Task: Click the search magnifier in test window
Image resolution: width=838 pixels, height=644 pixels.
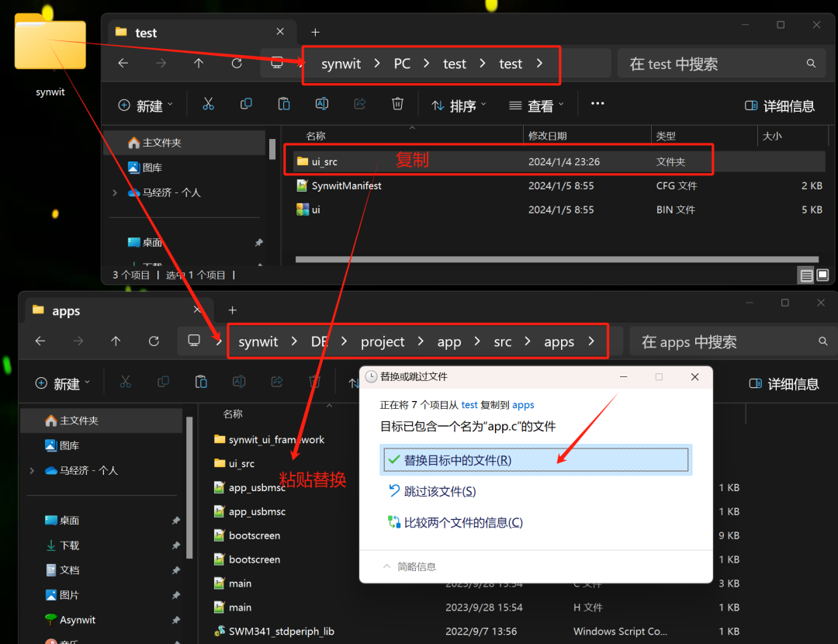Action: point(811,64)
